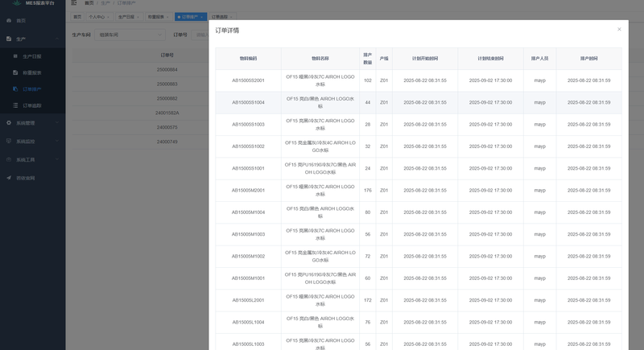Image resolution: width=644 pixels, height=350 pixels.
Task: Click quantity 102 in AB15005S2001 row
Action: coord(368,80)
